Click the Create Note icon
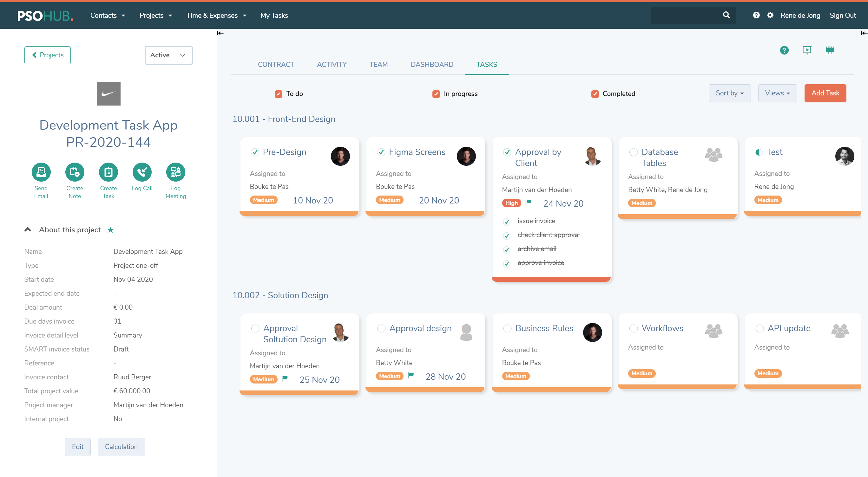868x477 pixels. (75, 172)
